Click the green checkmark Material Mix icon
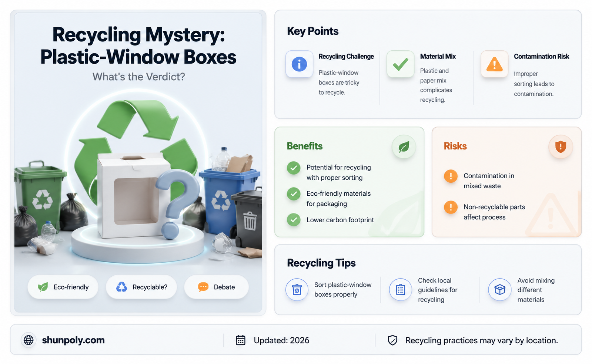 tap(400, 64)
